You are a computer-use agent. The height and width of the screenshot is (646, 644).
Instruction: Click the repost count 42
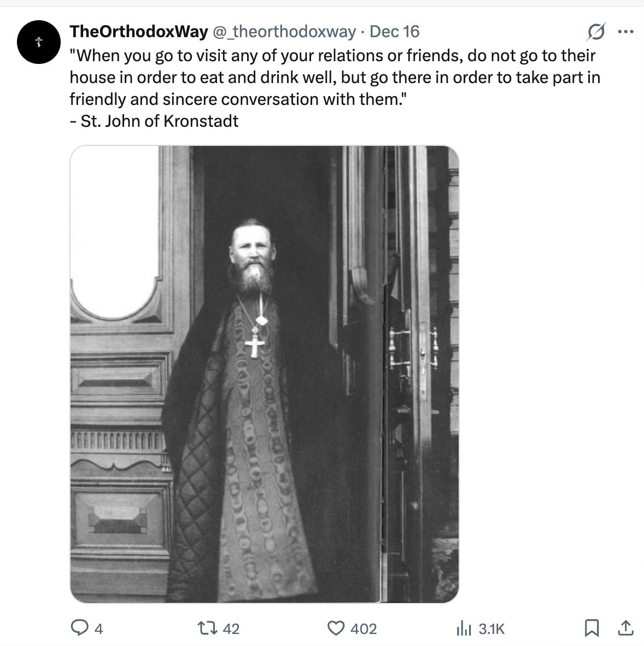[231, 629]
